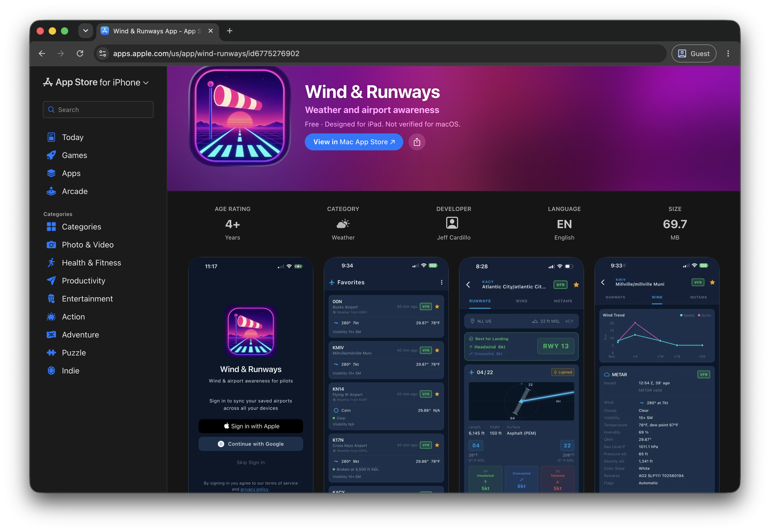Viewport: 770px width, 532px height.
Task: Select the Action burst icon
Action: (51, 316)
